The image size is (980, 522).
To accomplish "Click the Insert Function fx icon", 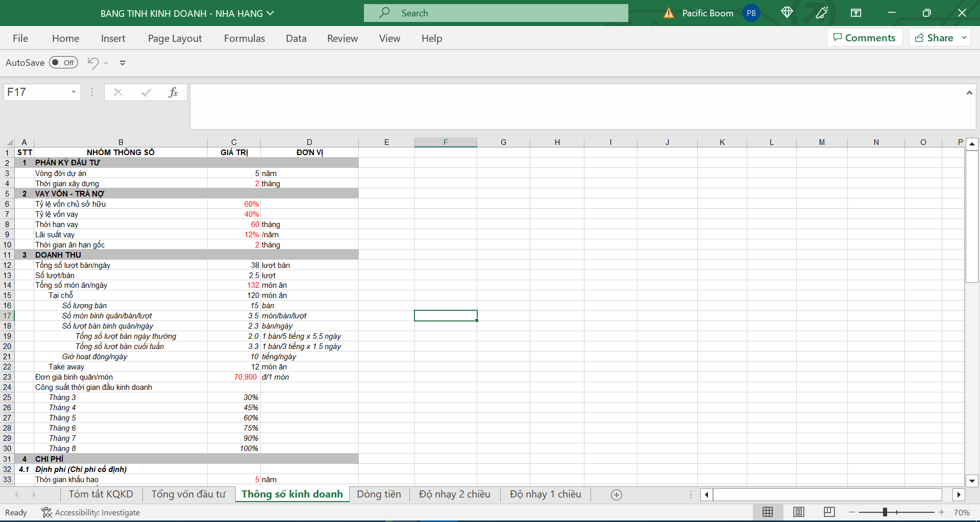I will tap(173, 92).
